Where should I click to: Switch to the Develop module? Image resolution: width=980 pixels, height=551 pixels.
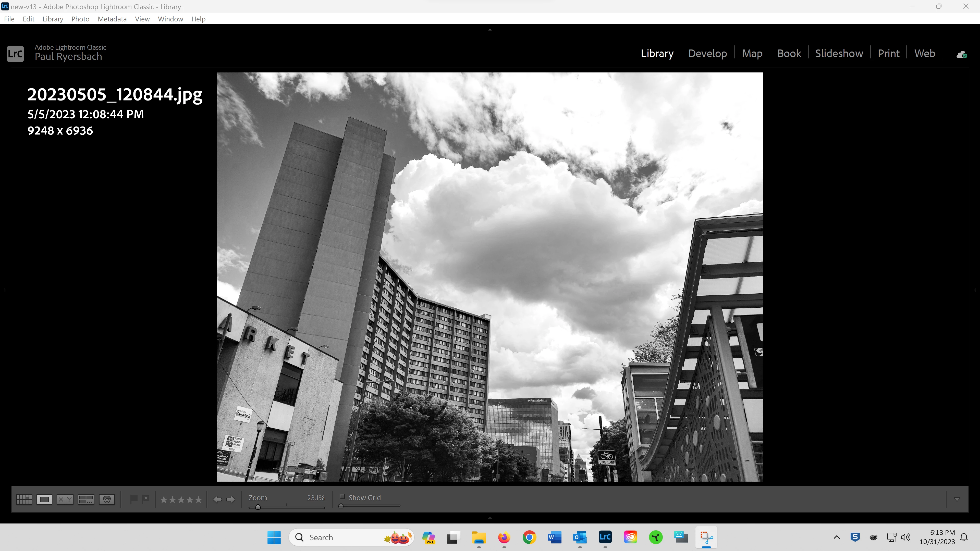[x=707, y=53]
